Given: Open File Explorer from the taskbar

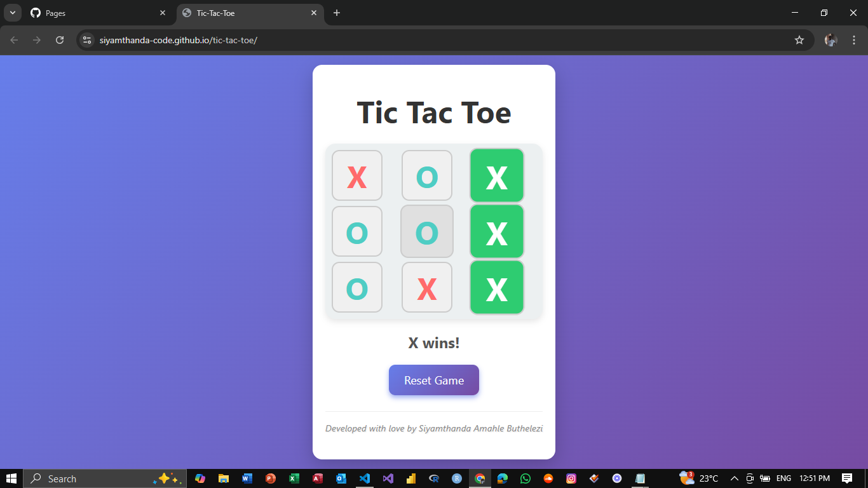Looking at the screenshot, I should (x=224, y=478).
